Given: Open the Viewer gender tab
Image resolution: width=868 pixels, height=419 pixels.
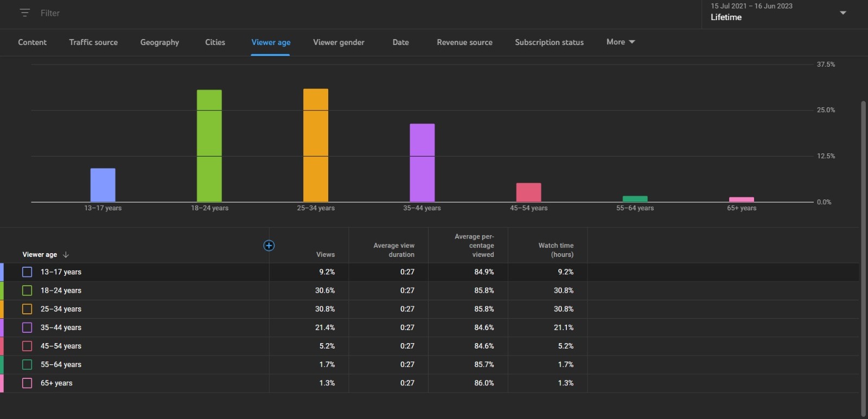Looking at the screenshot, I should click(339, 42).
